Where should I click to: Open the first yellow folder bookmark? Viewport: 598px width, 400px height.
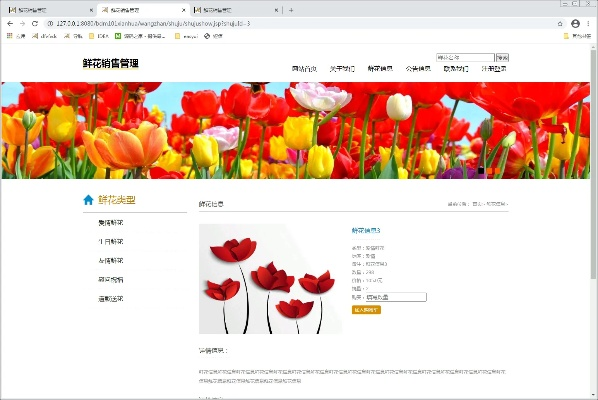click(x=99, y=36)
